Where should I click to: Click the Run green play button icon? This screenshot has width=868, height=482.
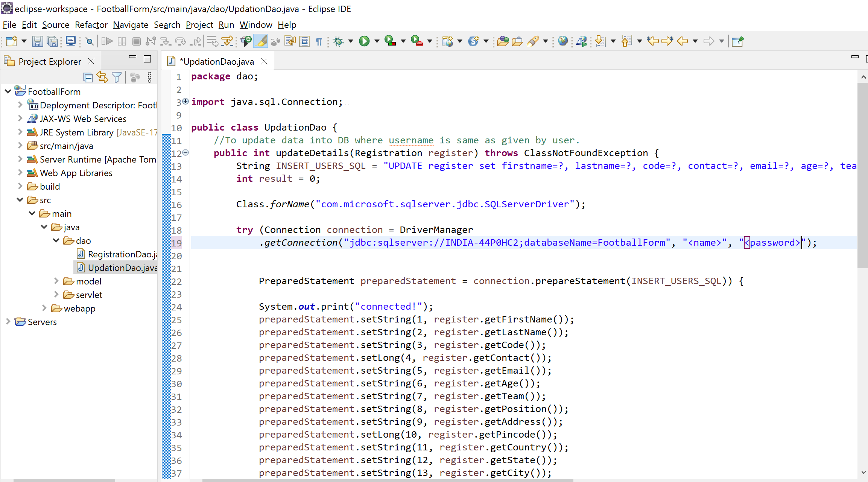tap(364, 41)
